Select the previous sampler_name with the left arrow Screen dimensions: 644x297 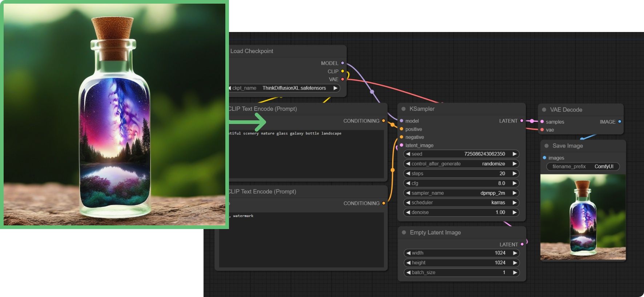(x=408, y=193)
